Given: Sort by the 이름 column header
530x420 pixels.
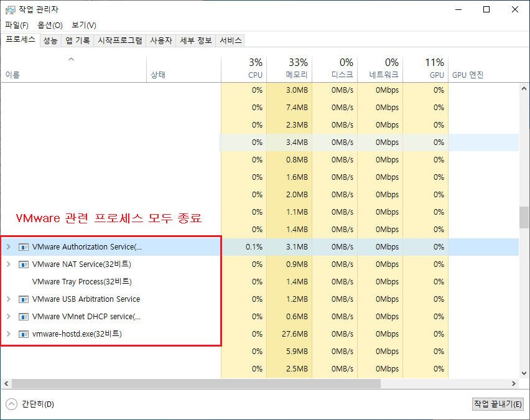Looking at the screenshot, I should point(73,69).
